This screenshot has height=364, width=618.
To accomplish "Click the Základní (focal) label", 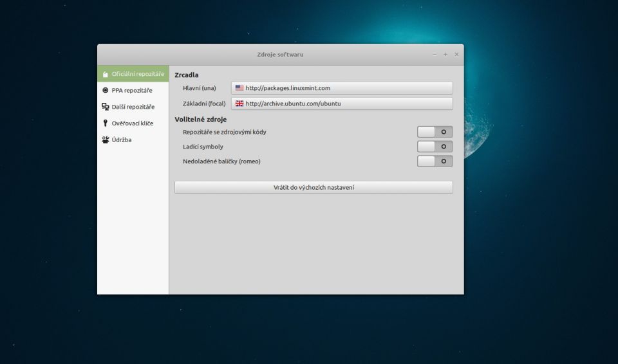I will (204, 104).
